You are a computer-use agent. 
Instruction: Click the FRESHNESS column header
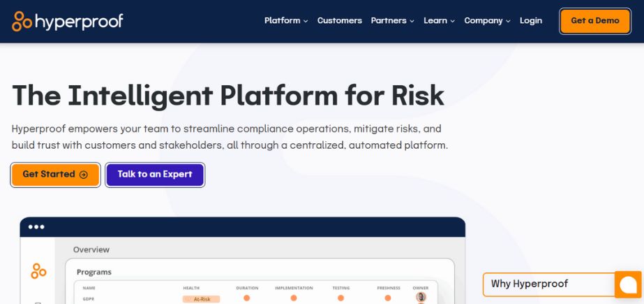[x=389, y=288]
